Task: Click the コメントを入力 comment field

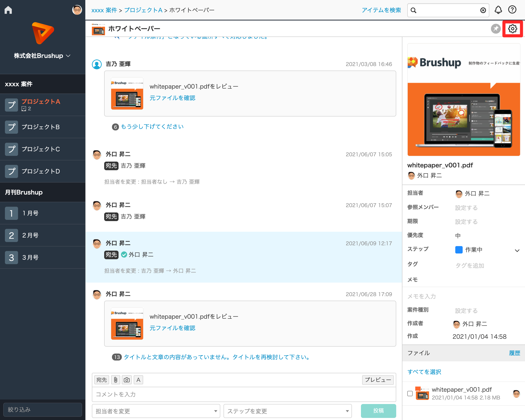Action: (243, 394)
